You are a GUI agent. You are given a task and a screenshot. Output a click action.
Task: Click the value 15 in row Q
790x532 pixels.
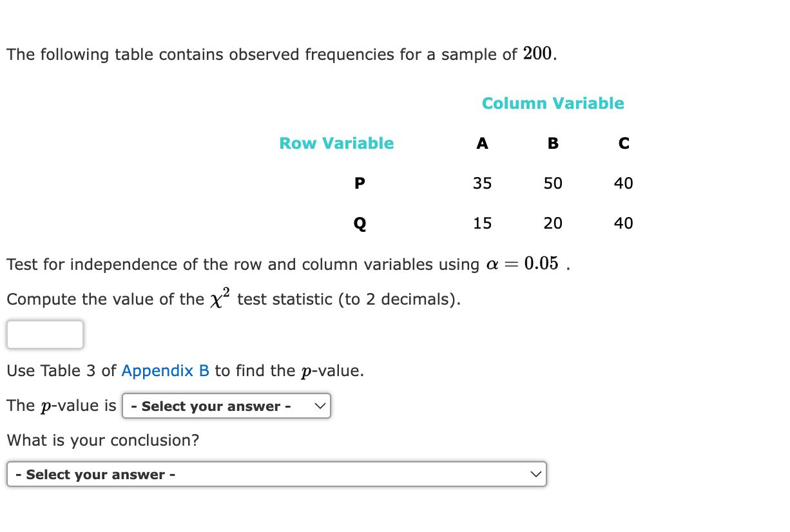482,223
